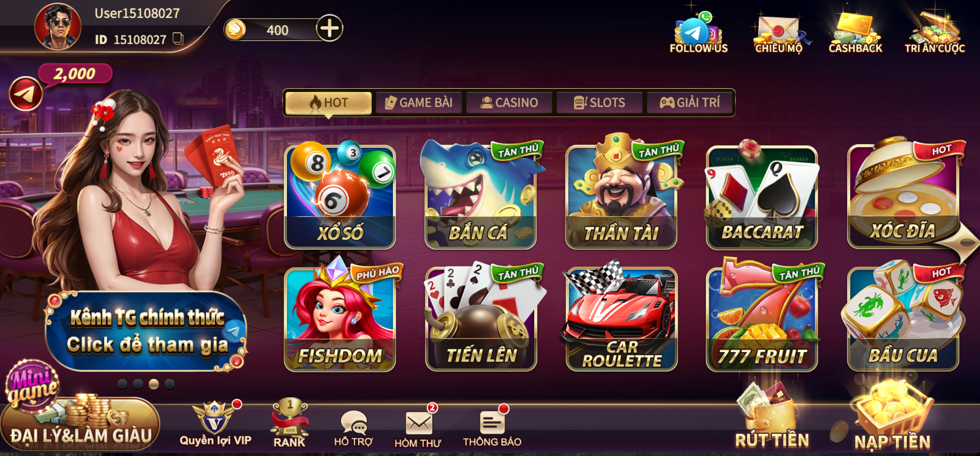Screen dimensions: 980x456
Task: Add coins with the plus icon
Action: pyautogui.click(x=329, y=28)
